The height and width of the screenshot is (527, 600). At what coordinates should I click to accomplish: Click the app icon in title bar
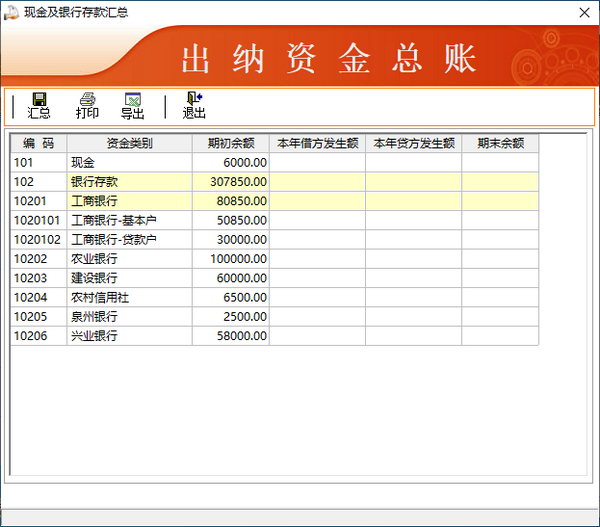12,13
